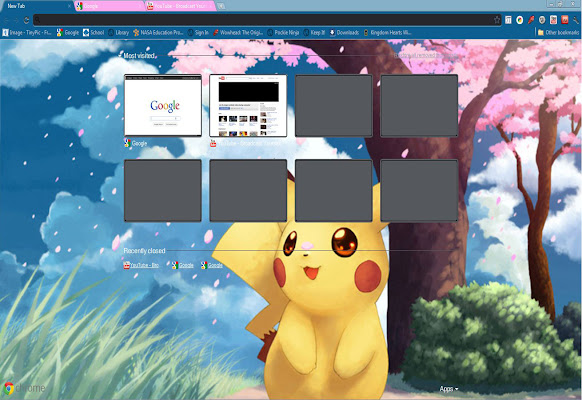Click the red Adobe-style extension icon
Viewport: 582px width, 400px height.
pyautogui.click(x=565, y=20)
